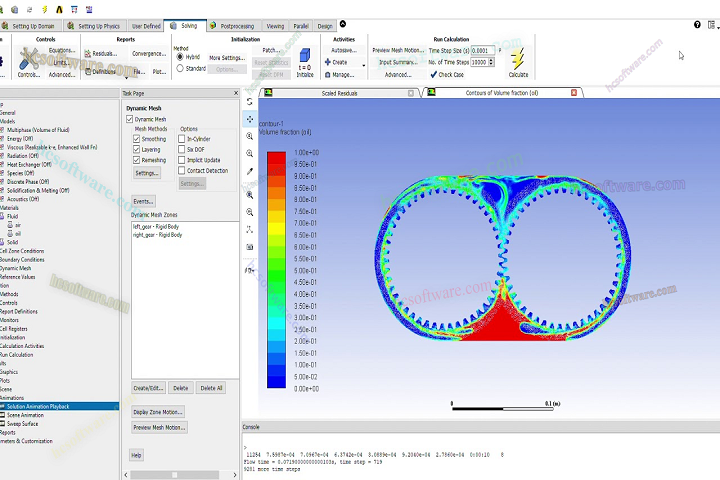This screenshot has height=480, width=720.
Task: Select the Hybrid initialization method
Action: coord(180,57)
